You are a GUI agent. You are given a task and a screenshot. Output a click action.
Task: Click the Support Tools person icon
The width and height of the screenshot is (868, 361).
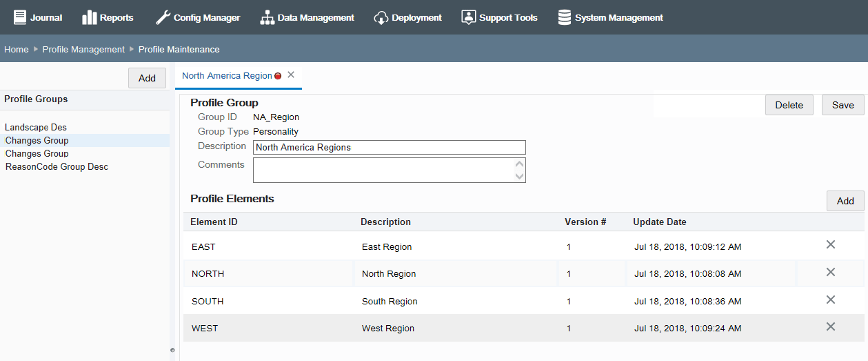pos(469,17)
